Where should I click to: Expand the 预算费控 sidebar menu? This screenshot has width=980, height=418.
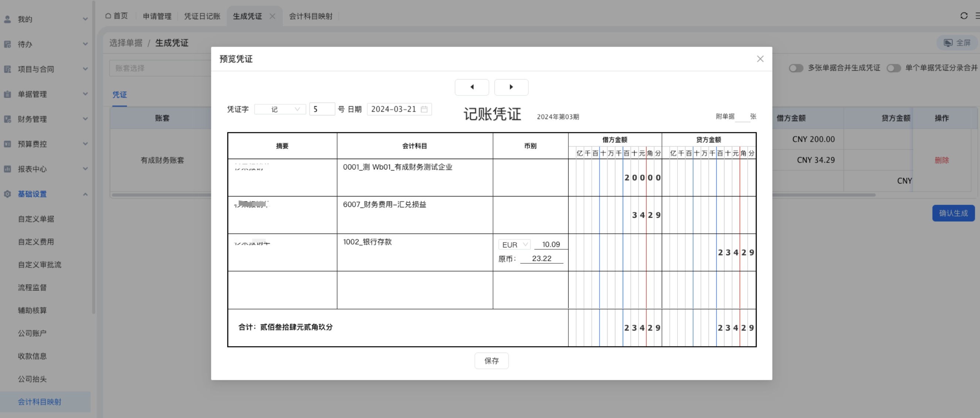pyautogui.click(x=85, y=144)
